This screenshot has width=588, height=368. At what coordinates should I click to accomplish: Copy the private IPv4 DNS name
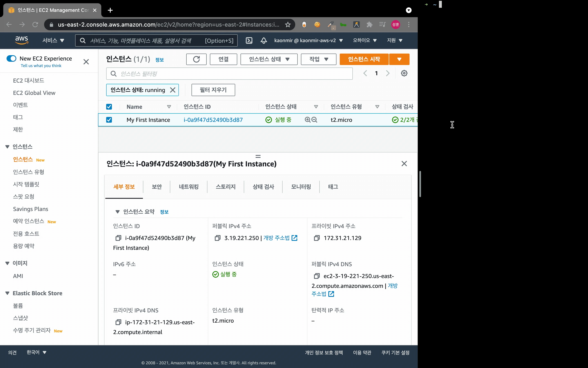[x=118, y=322]
